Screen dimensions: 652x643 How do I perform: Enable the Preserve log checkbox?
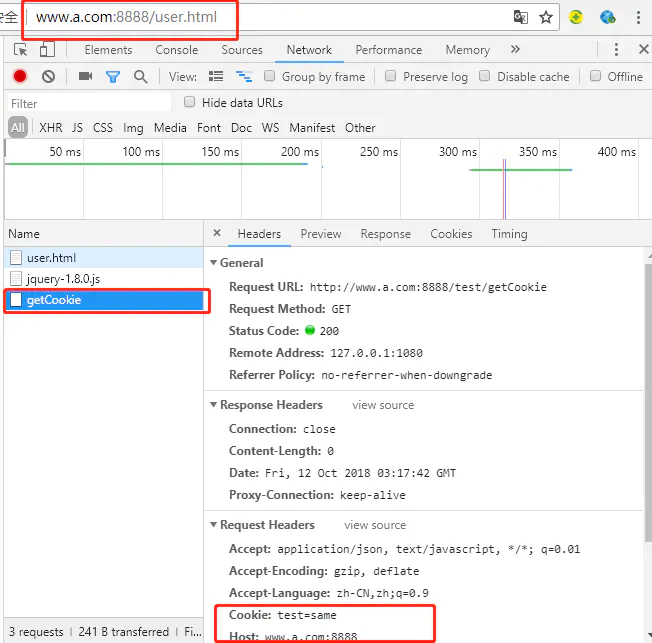click(390, 76)
